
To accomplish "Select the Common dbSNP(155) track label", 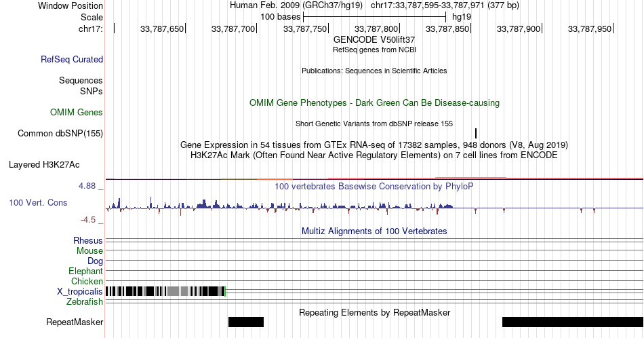I will coord(60,133).
